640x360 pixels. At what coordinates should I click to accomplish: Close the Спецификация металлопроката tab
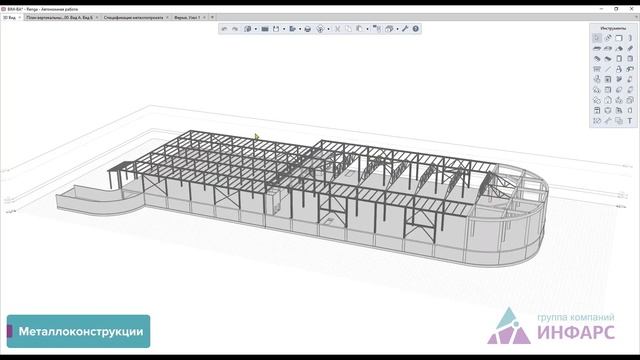click(x=167, y=18)
